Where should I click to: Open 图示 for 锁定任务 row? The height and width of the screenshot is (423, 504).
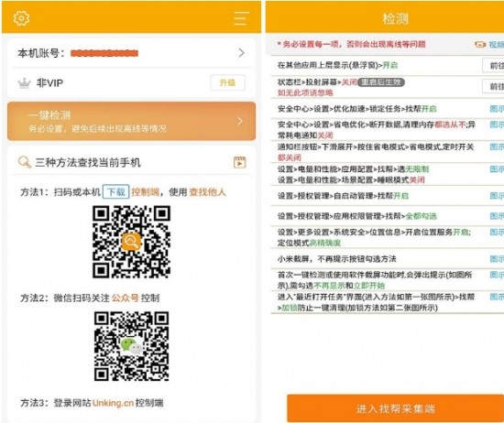tap(497, 109)
